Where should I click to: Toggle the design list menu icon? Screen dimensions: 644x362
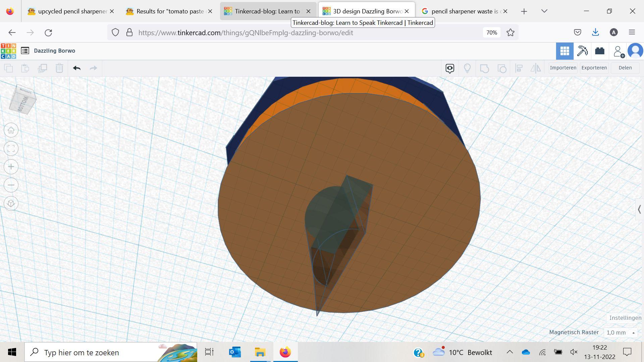pyautogui.click(x=25, y=51)
